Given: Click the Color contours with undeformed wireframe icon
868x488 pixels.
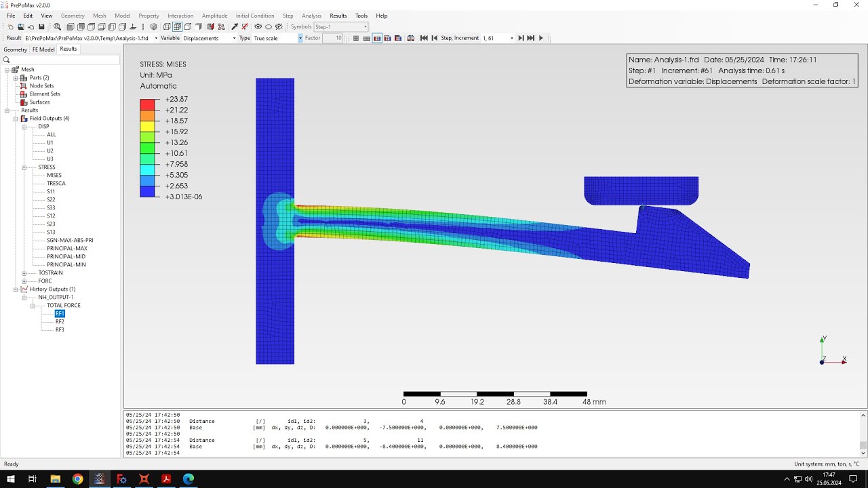Looking at the screenshot, I should (387, 38).
